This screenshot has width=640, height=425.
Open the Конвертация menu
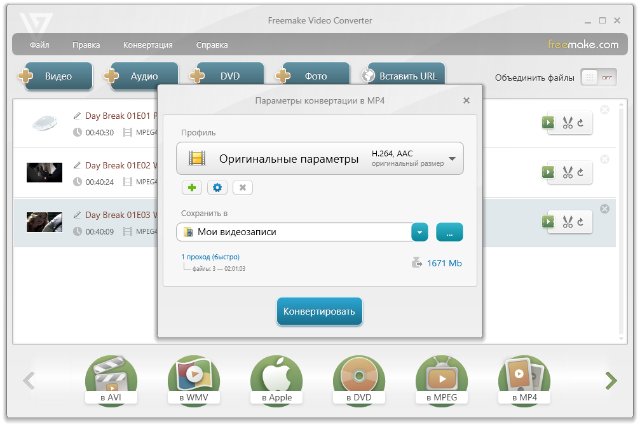pos(148,45)
